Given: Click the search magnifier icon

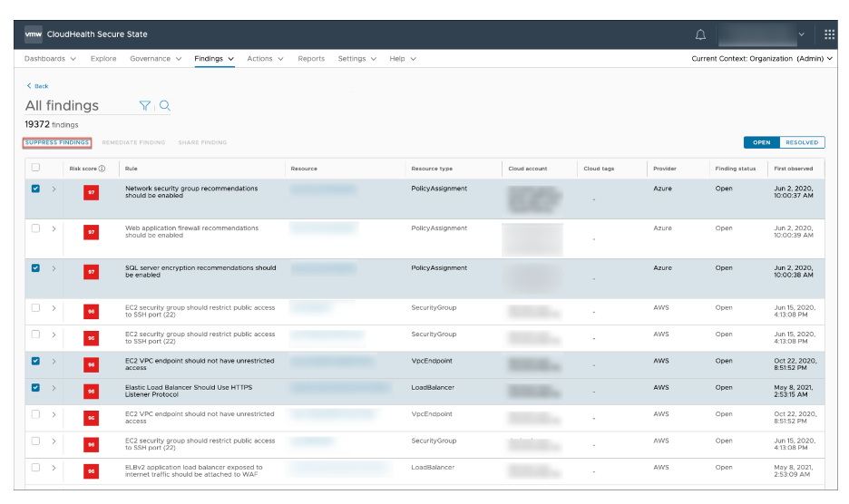Looking at the screenshot, I should click(x=165, y=106).
